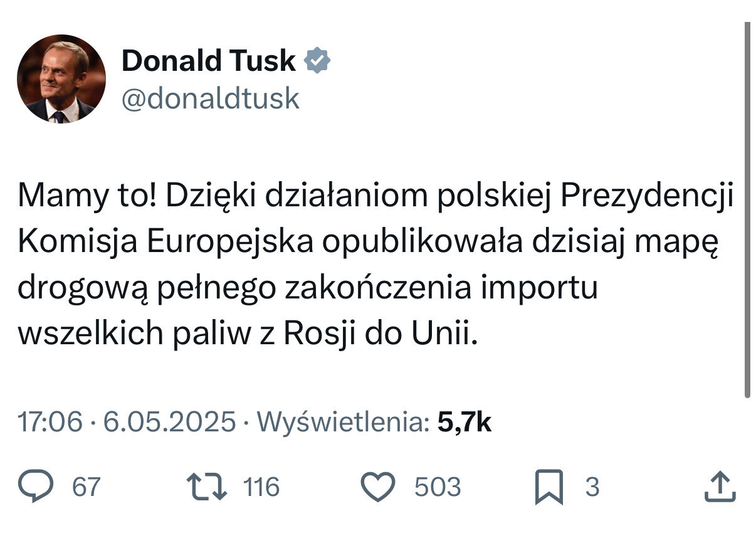Click the blue verified badge
Image resolution: width=756 pixels, height=548 pixels.
(318, 61)
